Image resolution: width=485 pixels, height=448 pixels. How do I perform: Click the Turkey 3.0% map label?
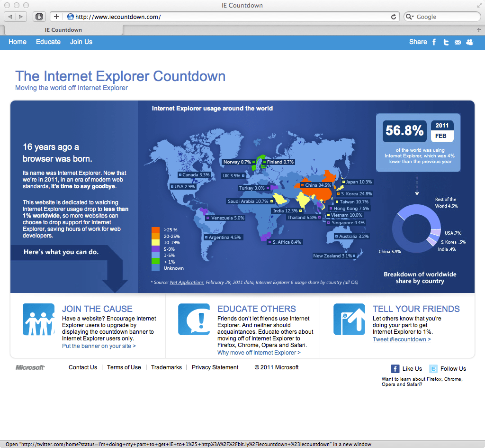[x=254, y=188]
